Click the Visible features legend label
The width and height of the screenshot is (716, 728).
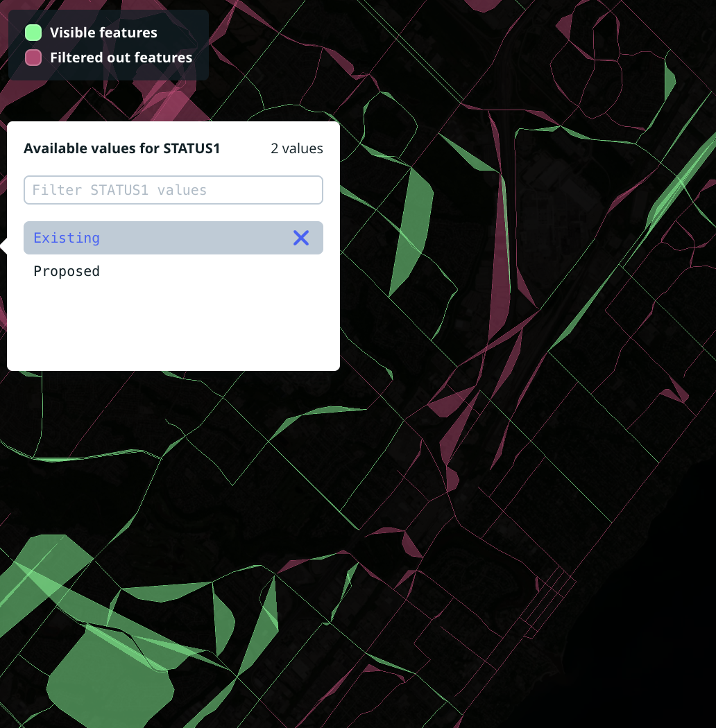pos(103,33)
